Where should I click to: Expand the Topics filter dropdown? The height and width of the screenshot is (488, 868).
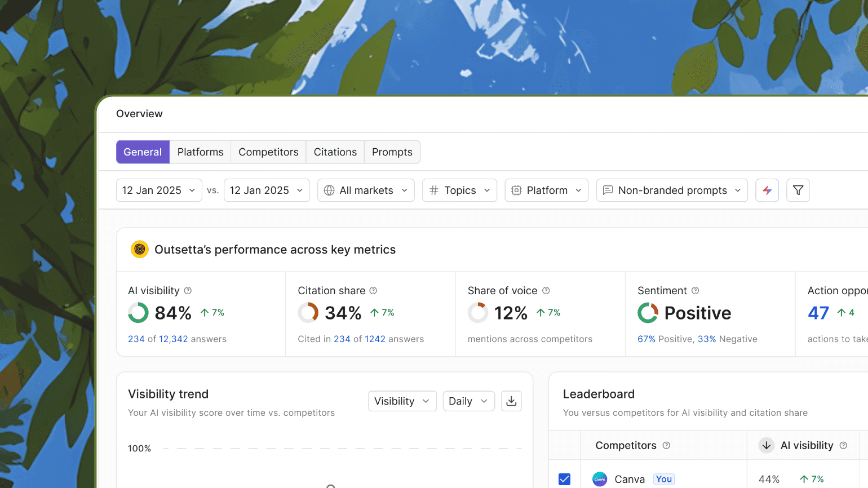[x=459, y=190]
